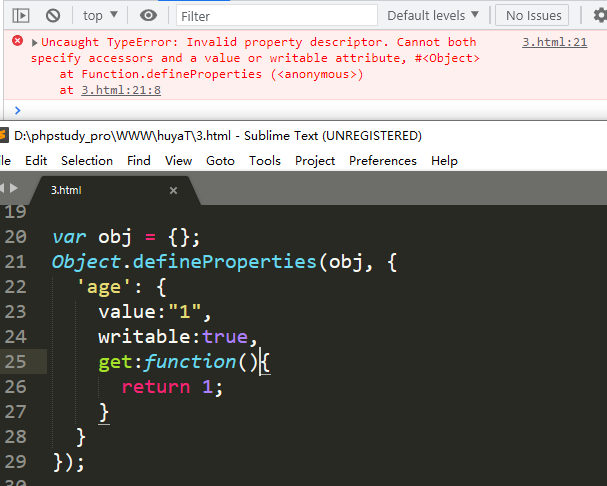
Task: Click the console prompt chevron
Action: tap(17, 110)
